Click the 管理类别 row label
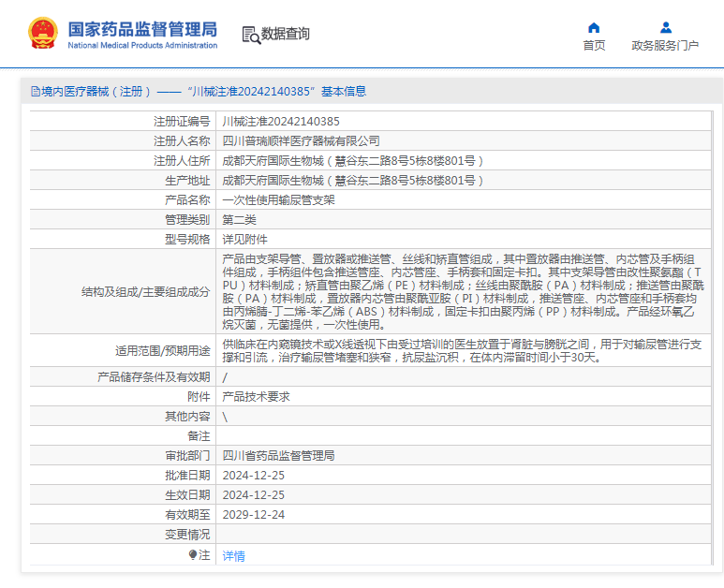Viewport: 724px width, 588px height. tap(187, 220)
